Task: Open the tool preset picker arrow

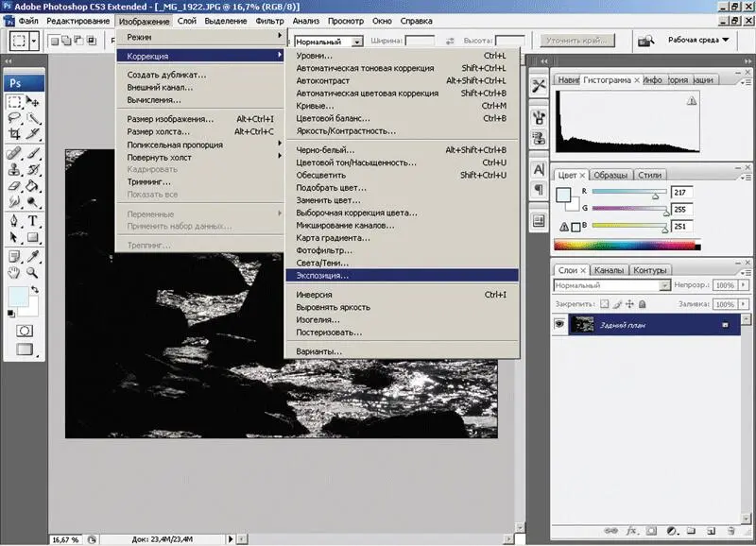Action: click(34, 41)
